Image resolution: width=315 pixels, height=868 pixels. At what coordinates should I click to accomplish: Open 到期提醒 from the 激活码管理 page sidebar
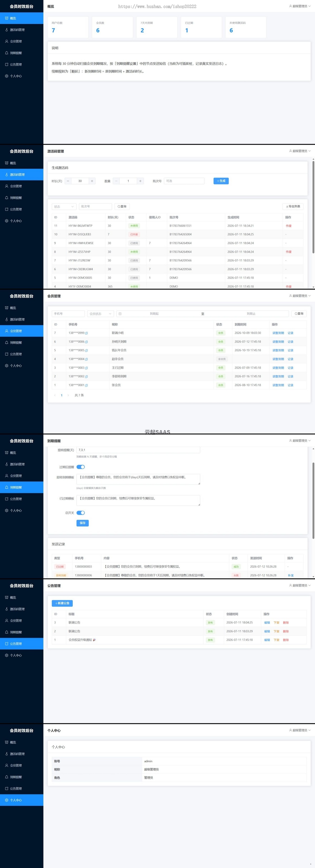(22, 198)
